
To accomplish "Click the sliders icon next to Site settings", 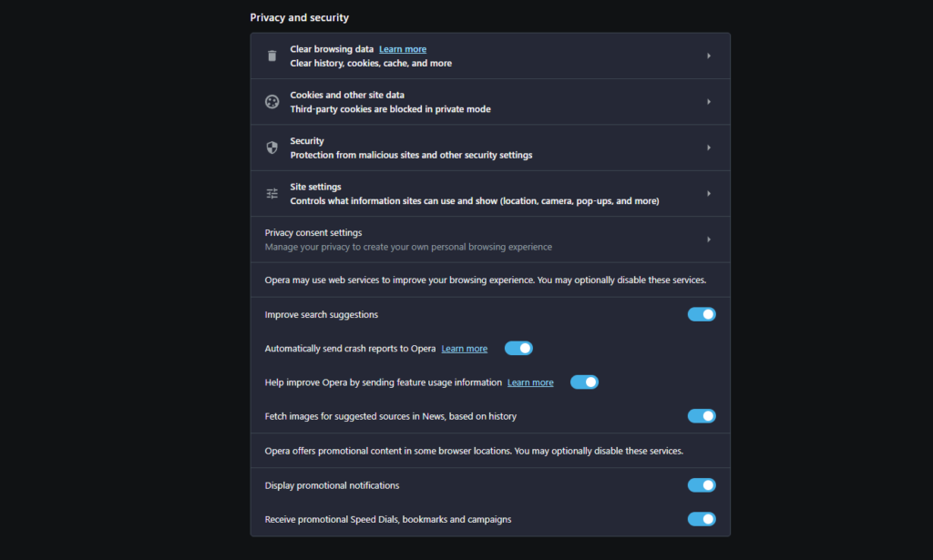I will pyautogui.click(x=272, y=193).
